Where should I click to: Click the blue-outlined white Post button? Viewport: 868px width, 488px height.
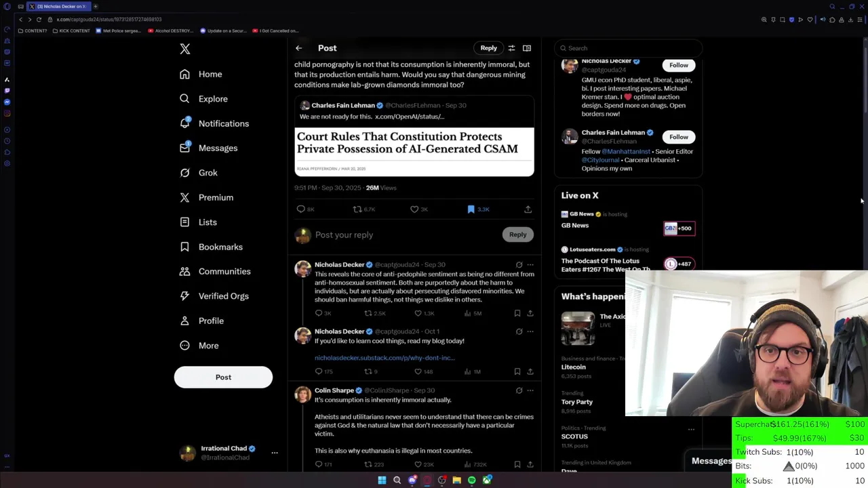(223, 377)
